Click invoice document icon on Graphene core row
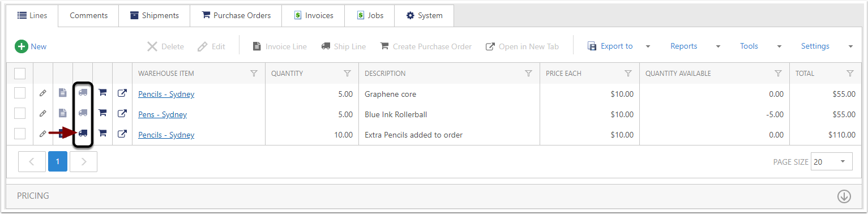 point(63,93)
